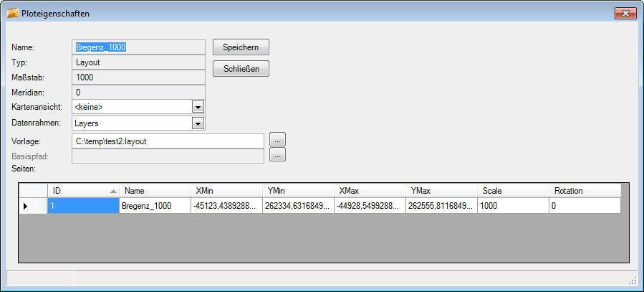Select the Vorlage path input field

click(168, 141)
